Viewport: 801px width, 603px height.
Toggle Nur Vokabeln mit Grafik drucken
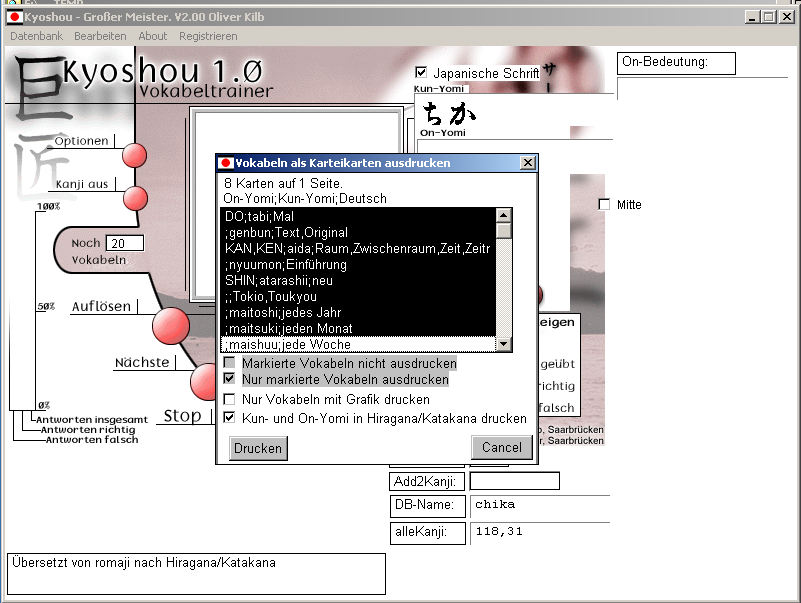pyautogui.click(x=231, y=400)
